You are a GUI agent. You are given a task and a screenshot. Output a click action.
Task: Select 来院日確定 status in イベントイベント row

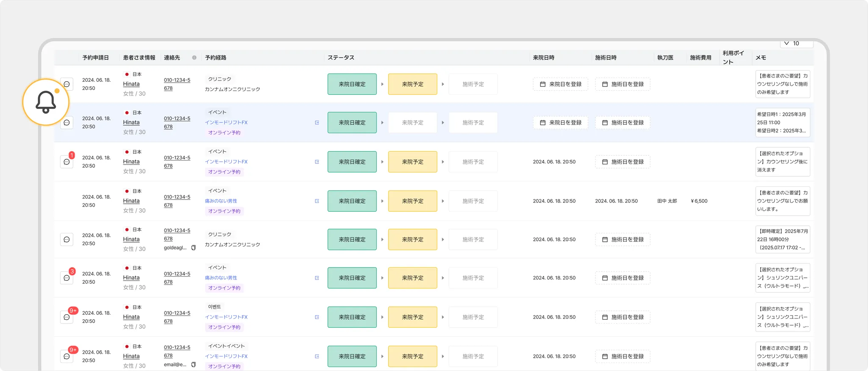(x=352, y=357)
